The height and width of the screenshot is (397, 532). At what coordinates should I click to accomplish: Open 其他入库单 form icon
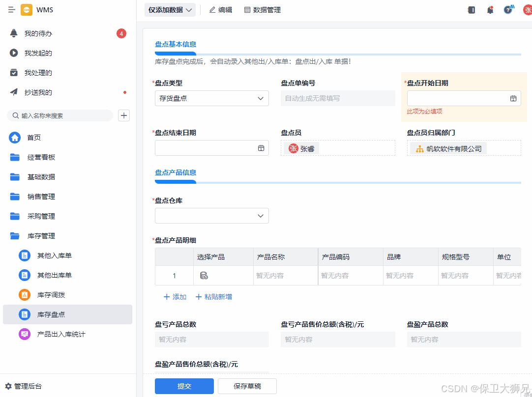click(25, 255)
